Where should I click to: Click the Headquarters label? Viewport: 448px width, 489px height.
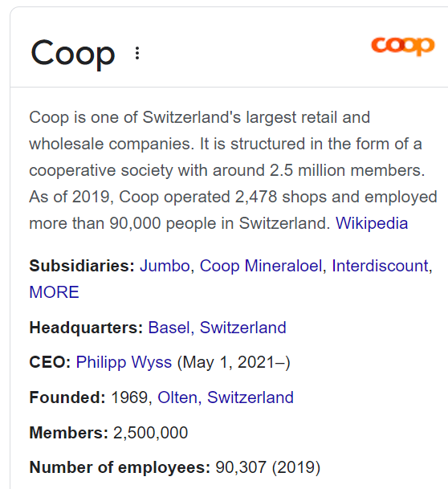[x=86, y=328]
